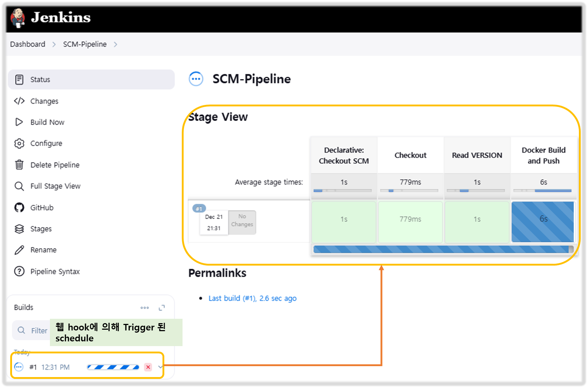Open Stages in sidebar
The image size is (588, 388).
pyautogui.click(x=41, y=229)
